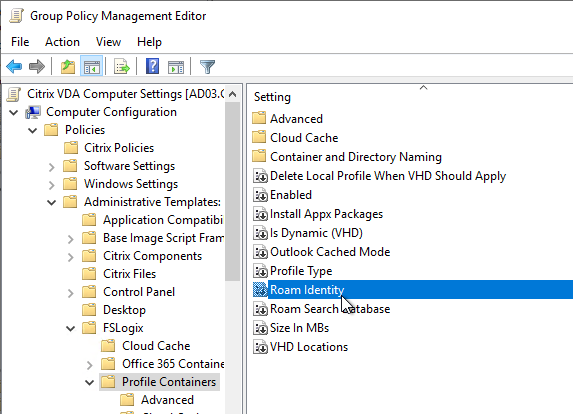Select 'Enabled' setting text
573x414 pixels.
click(x=291, y=195)
